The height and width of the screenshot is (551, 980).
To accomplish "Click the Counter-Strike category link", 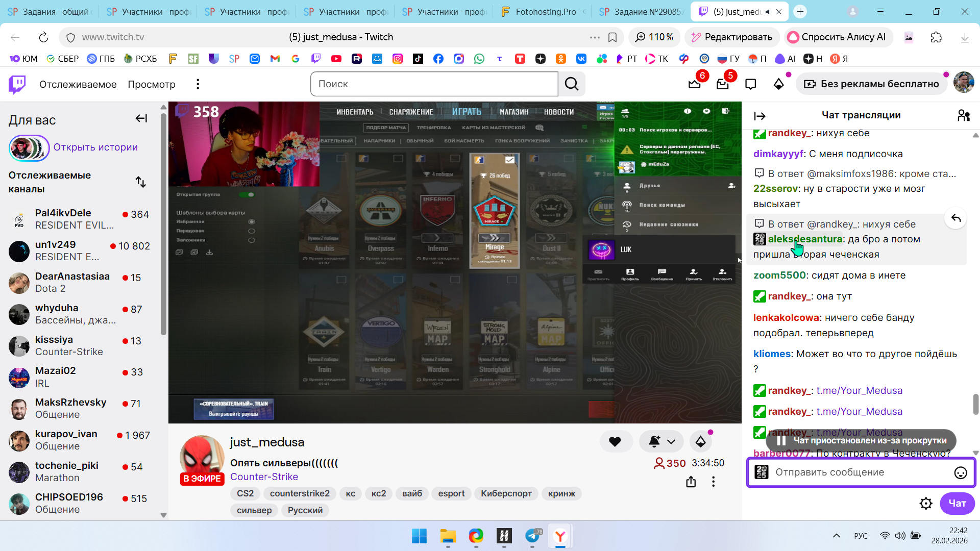I will [264, 477].
